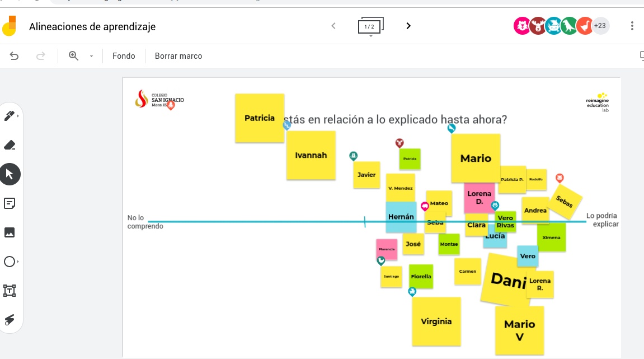Viewport: 644px width, 359px height.
Task: Select the blue Vero sticky note
Action: tap(528, 256)
